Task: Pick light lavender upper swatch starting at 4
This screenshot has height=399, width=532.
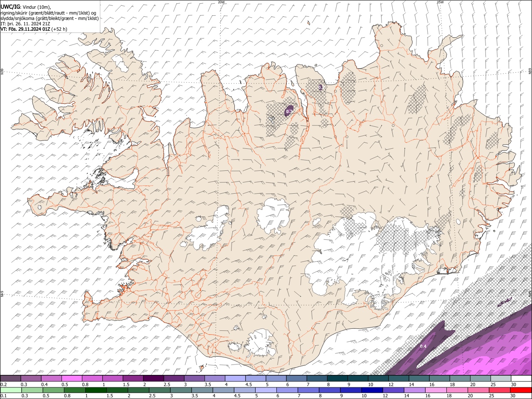Action: click(x=235, y=379)
